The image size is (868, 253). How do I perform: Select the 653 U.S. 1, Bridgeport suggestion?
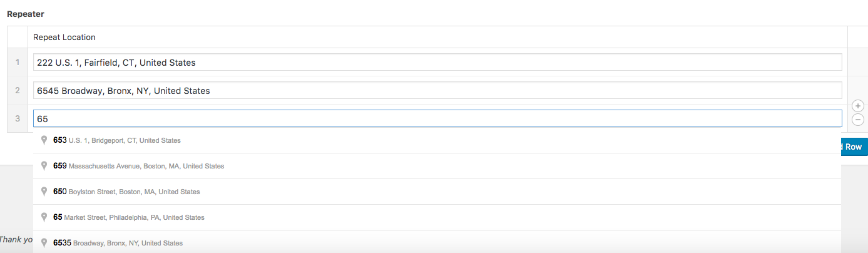(x=117, y=141)
